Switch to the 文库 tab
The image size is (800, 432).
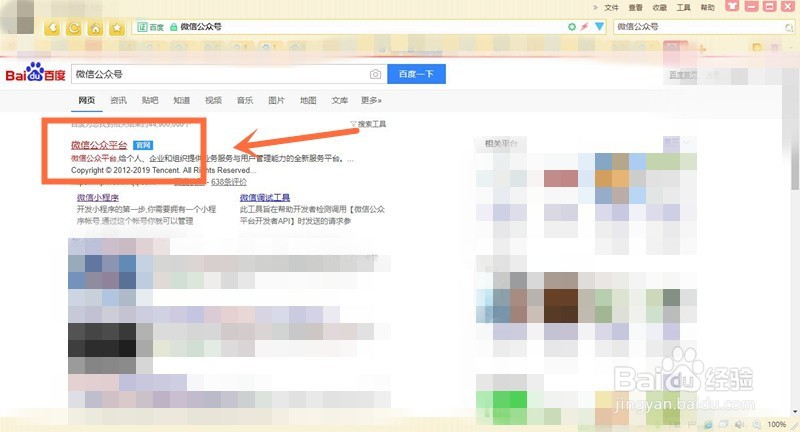(340, 100)
